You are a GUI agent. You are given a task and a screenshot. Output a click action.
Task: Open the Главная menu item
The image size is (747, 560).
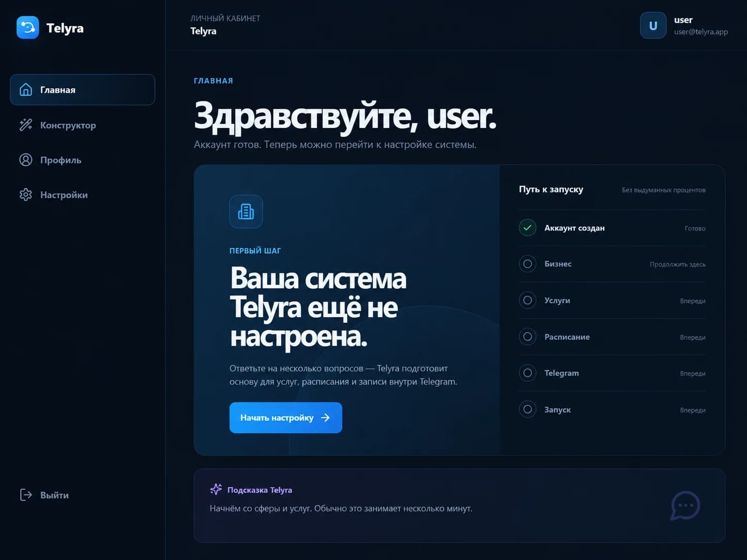click(x=83, y=90)
